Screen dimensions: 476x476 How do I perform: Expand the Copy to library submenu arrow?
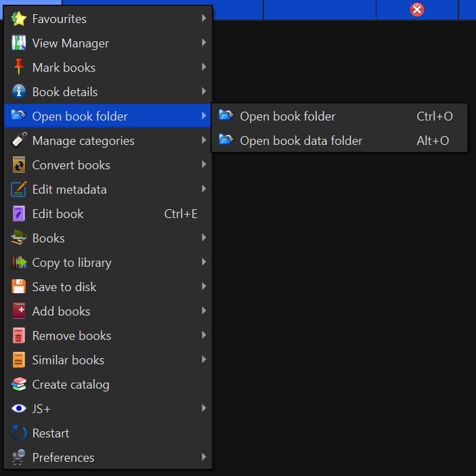tap(204, 263)
